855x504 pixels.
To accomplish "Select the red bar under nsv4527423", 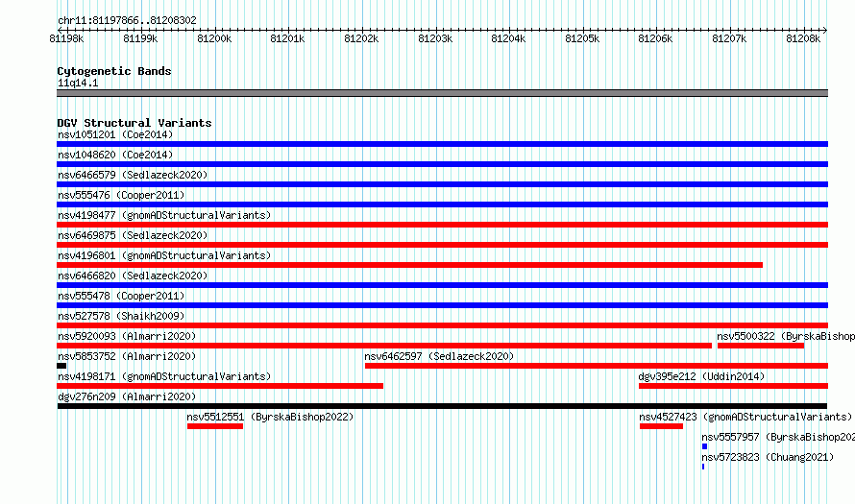I will click(661, 426).
